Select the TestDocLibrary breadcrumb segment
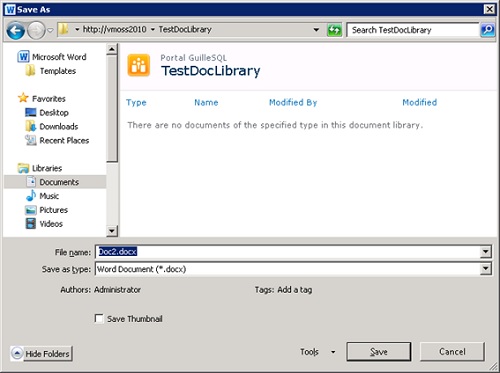 point(185,30)
